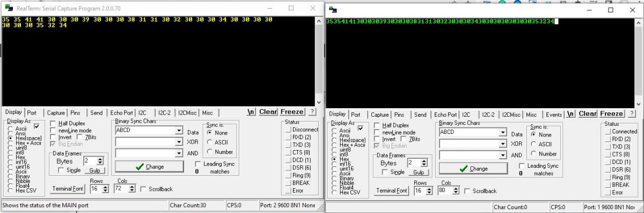
Task: Open the ? help button in Port 1 window
Action: (x=631, y=113)
